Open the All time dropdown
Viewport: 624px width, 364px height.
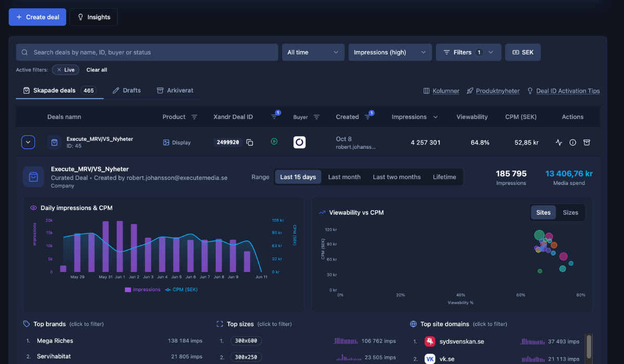point(313,52)
